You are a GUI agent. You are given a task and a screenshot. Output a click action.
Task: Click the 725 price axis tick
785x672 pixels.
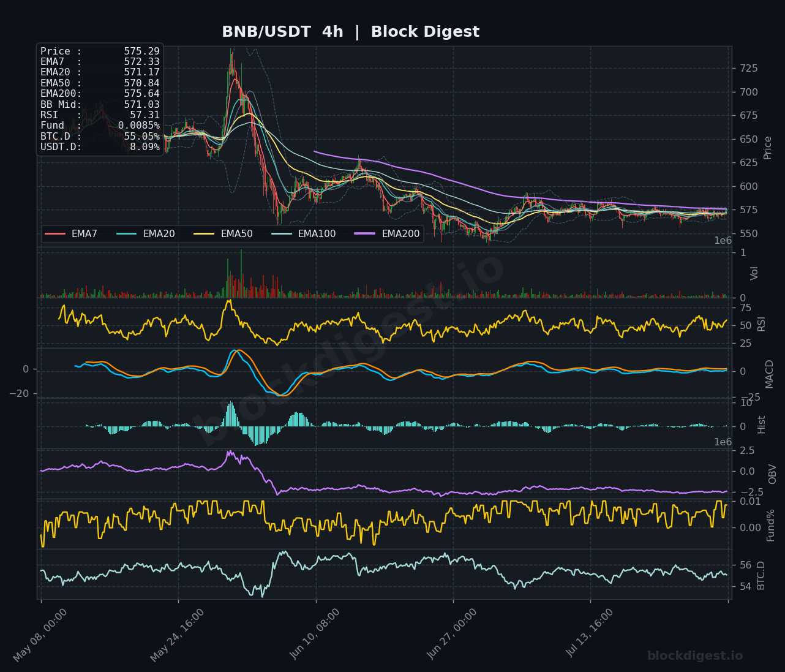click(x=749, y=69)
